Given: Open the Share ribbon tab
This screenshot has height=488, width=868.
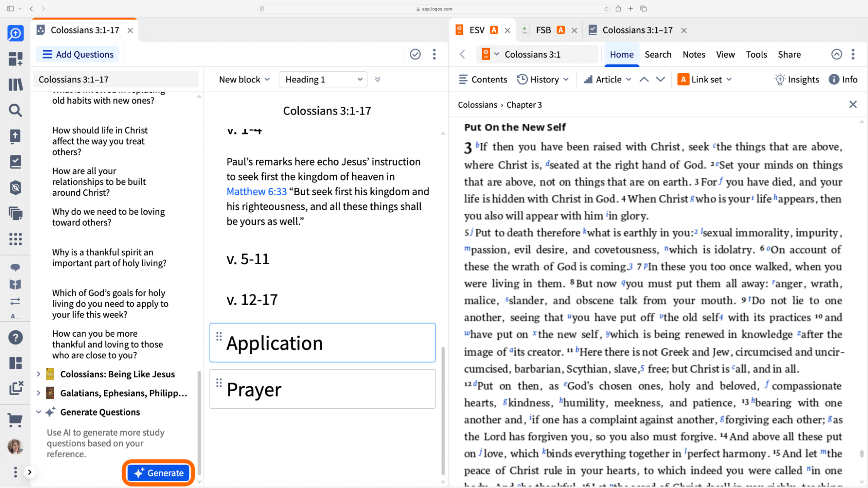Looking at the screenshot, I should tap(789, 54).
